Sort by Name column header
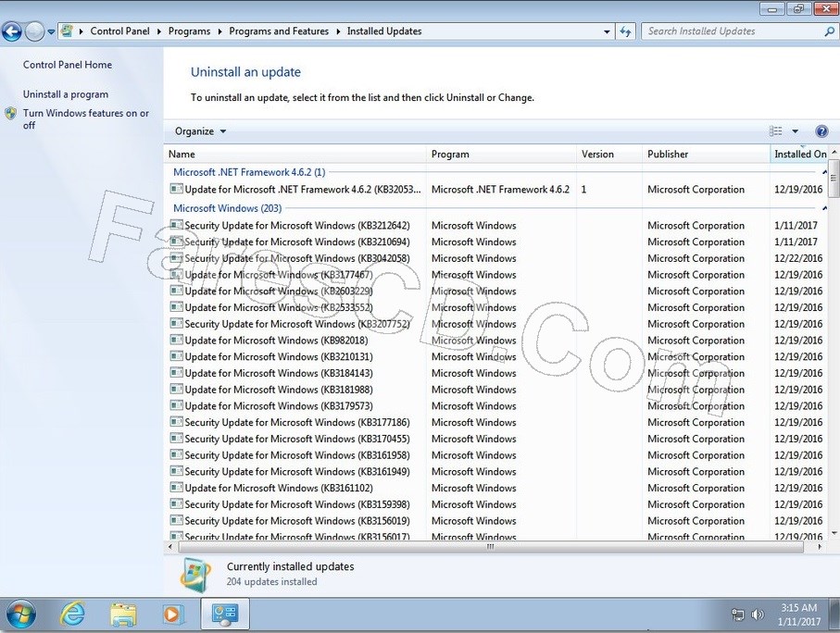Viewport: 840px width, 633px height. tap(295, 155)
